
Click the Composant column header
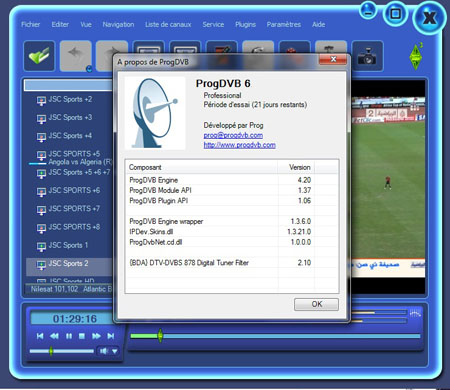tap(202, 167)
